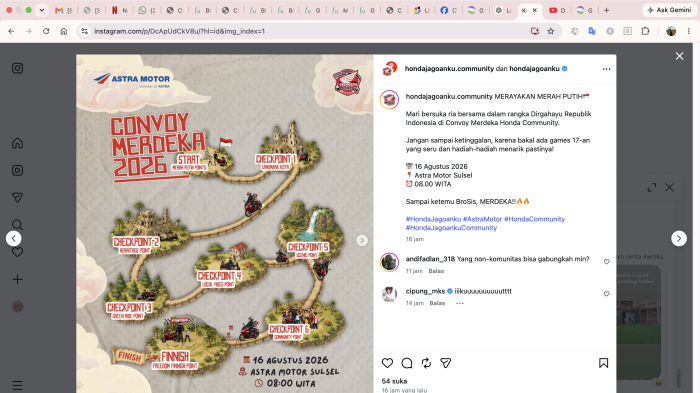
Task: Like the post with heart icon
Action: (x=388, y=363)
